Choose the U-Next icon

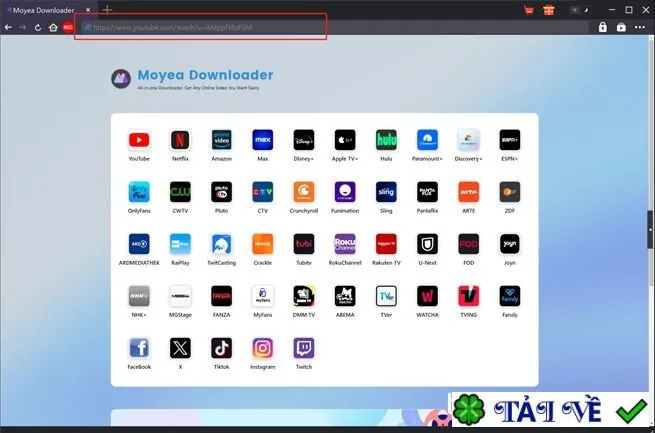pyautogui.click(x=427, y=244)
